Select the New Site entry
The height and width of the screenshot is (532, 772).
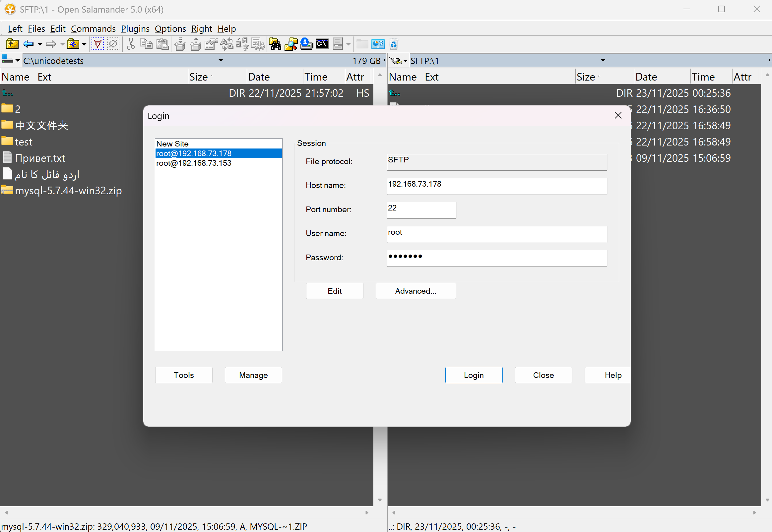[172, 143]
